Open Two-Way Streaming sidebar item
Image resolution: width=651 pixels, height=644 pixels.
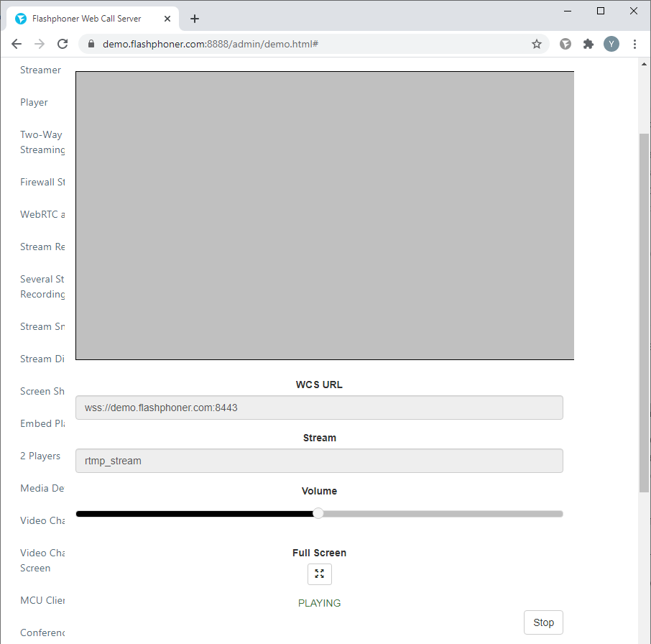[x=42, y=142]
